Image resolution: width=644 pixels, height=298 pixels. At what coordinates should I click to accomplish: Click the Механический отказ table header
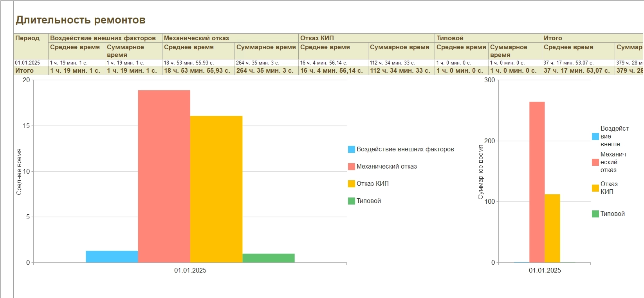pos(196,38)
